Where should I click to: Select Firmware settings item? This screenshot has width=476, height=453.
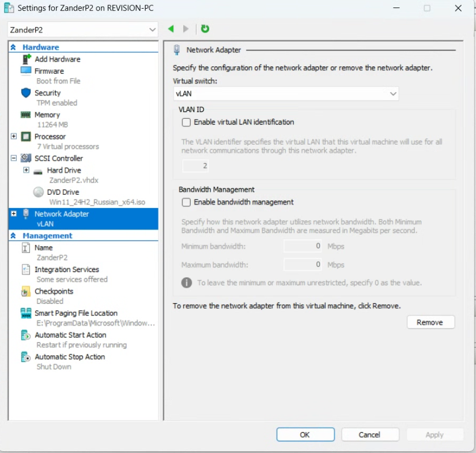(x=49, y=71)
